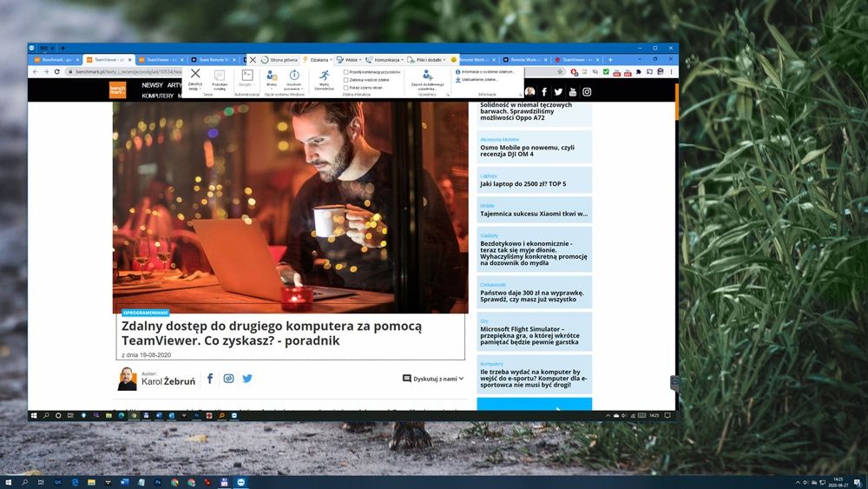Open the NEWSY navigation item
The image size is (868, 489).
coord(152,85)
